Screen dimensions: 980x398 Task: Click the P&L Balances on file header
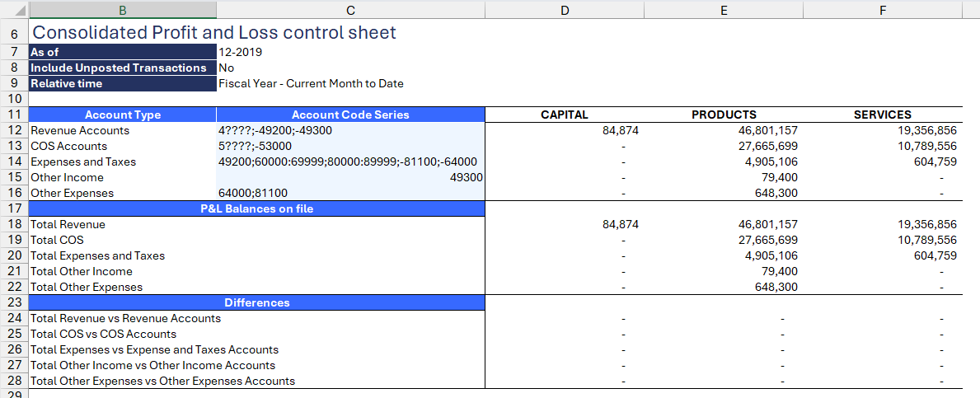(257, 208)
